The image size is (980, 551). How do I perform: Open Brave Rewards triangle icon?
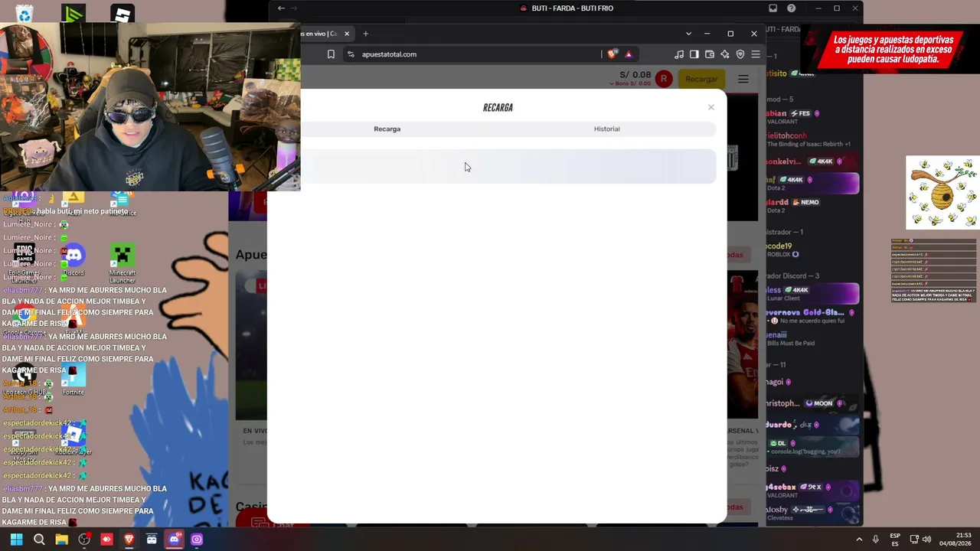(x=629, y=54)
